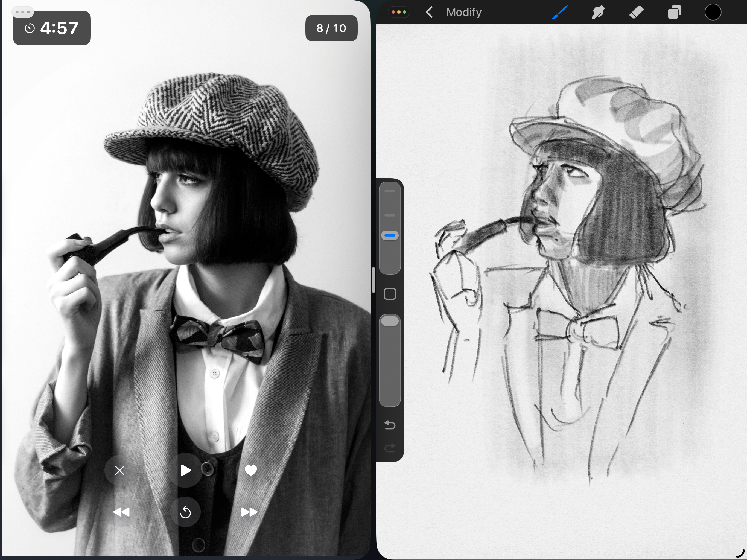
Task: Open the Layers panel
Action: (675, 12)
